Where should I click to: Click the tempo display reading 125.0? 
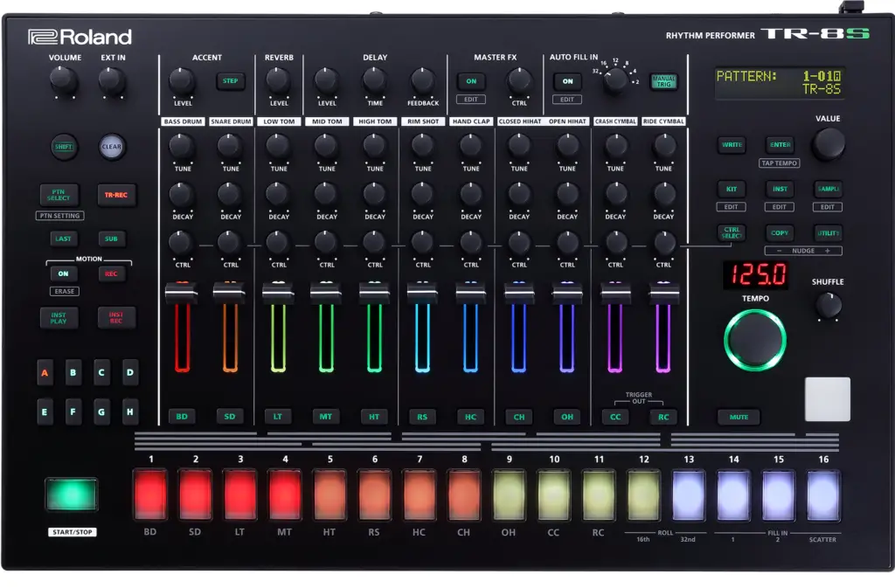point(756,274)
